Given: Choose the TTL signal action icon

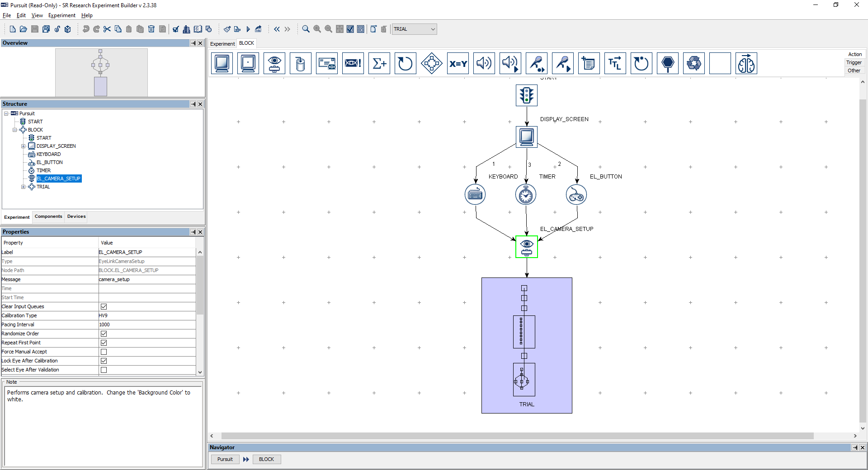Looking at the screenshot, I should 615,63.
